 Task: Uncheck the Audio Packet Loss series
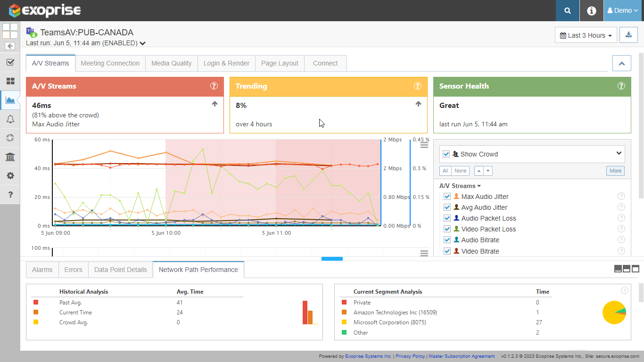click(447, 218)
